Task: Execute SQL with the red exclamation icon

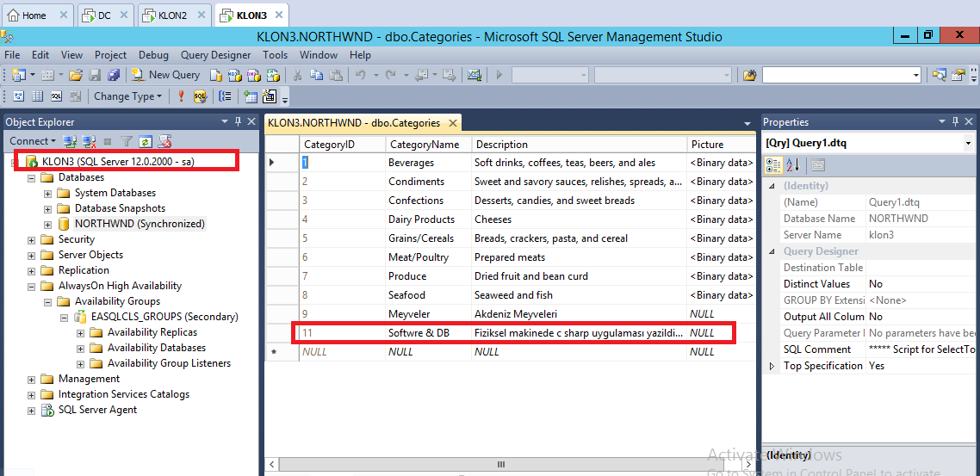Action: click(x=181, y=96)
